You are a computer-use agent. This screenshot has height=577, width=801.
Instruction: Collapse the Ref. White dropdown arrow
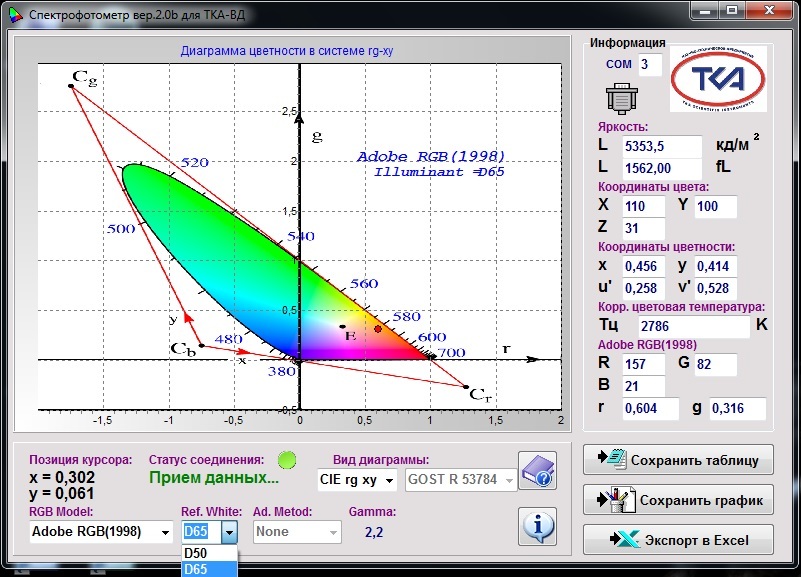pyautogui.click(x=229, y=532)
